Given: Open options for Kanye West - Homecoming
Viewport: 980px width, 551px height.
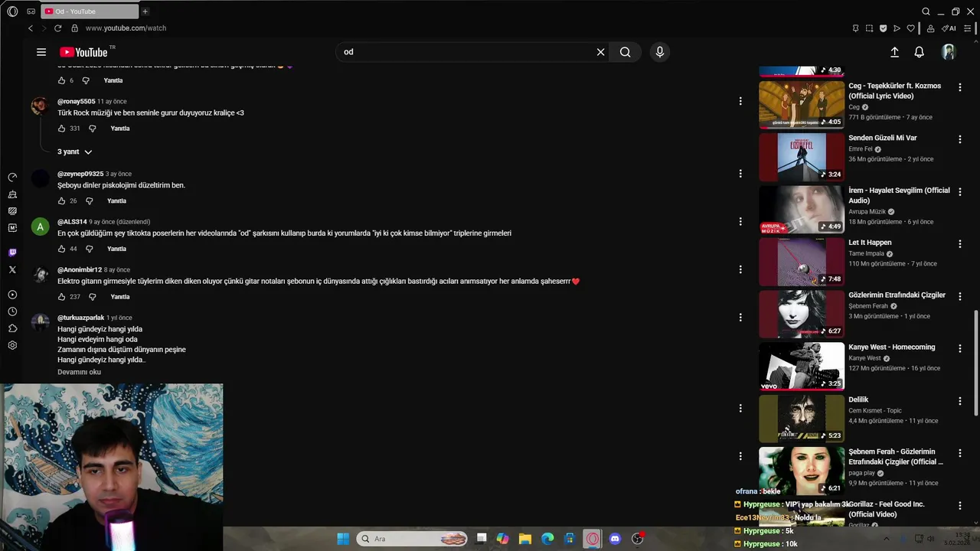Looking at the screenshot, I should (960, 348).
